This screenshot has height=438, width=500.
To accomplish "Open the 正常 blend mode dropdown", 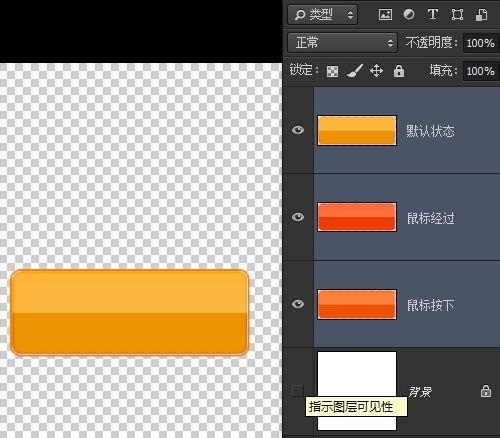I will 342,43.
